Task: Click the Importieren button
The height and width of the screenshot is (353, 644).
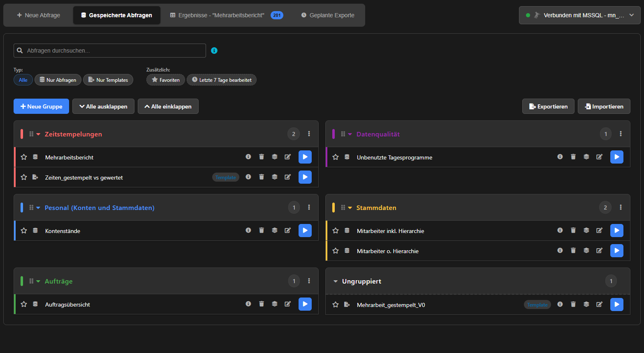Action: 604,106
